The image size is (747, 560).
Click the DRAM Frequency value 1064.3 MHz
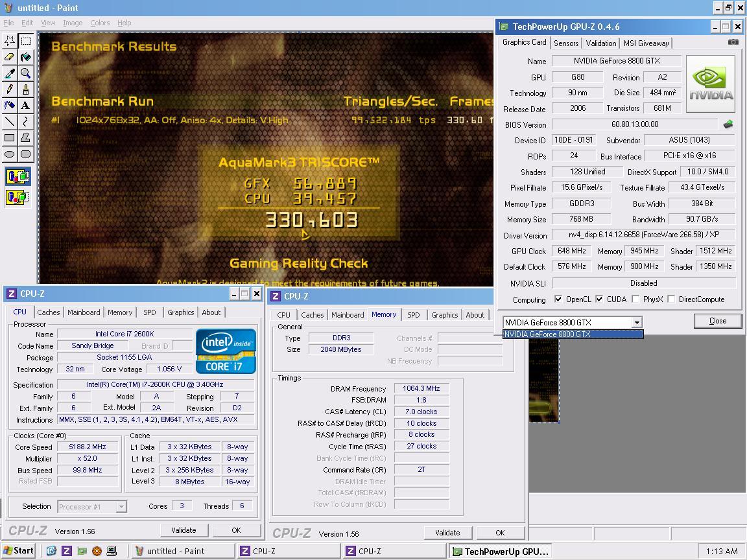click(421, 389)
